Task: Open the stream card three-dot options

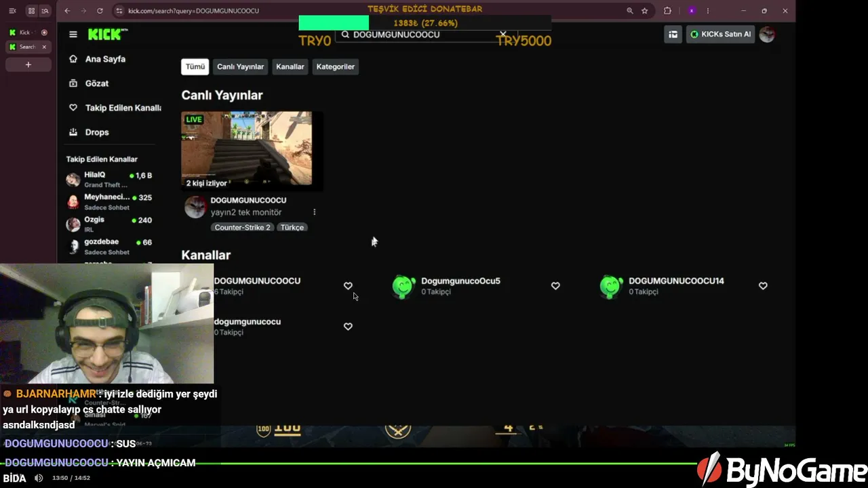Action: 314,212
